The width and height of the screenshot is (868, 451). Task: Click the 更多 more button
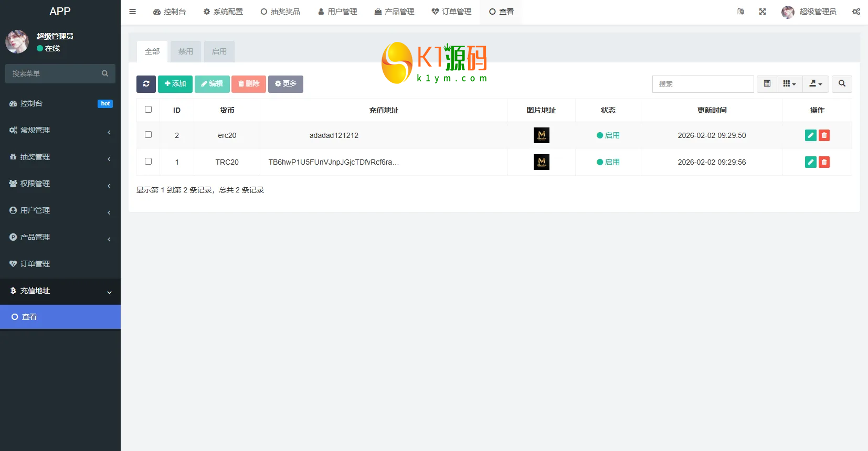click(x=285, y=84)
